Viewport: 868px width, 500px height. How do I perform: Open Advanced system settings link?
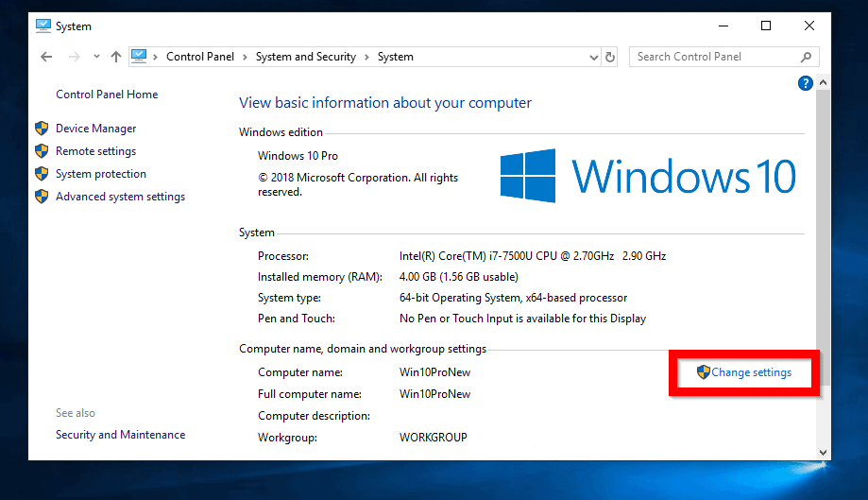[120, 196]
